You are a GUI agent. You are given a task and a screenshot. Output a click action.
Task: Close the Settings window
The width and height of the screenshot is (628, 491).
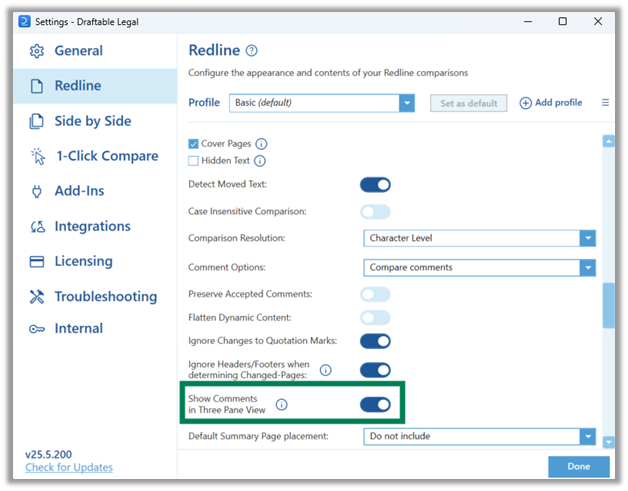[598, 21]
